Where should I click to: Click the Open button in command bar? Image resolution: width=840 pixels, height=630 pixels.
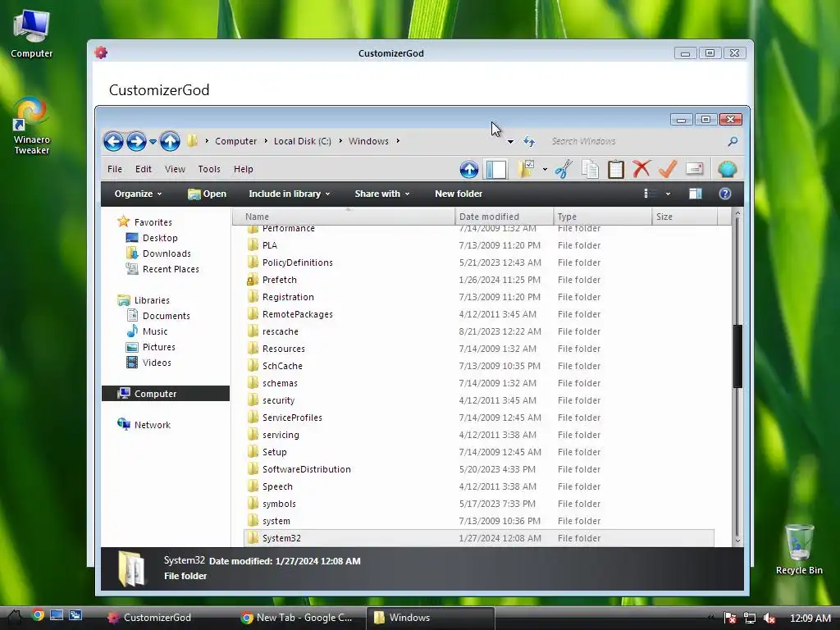pos(207,194)
